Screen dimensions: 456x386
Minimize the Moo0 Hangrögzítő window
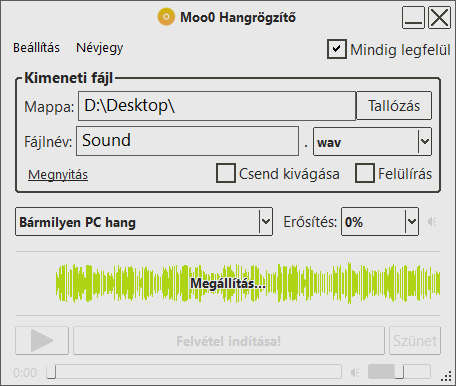413,17
